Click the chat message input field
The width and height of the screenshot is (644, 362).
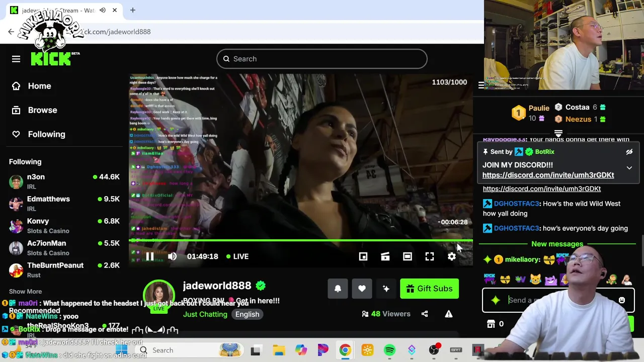(x=558, y=300)
